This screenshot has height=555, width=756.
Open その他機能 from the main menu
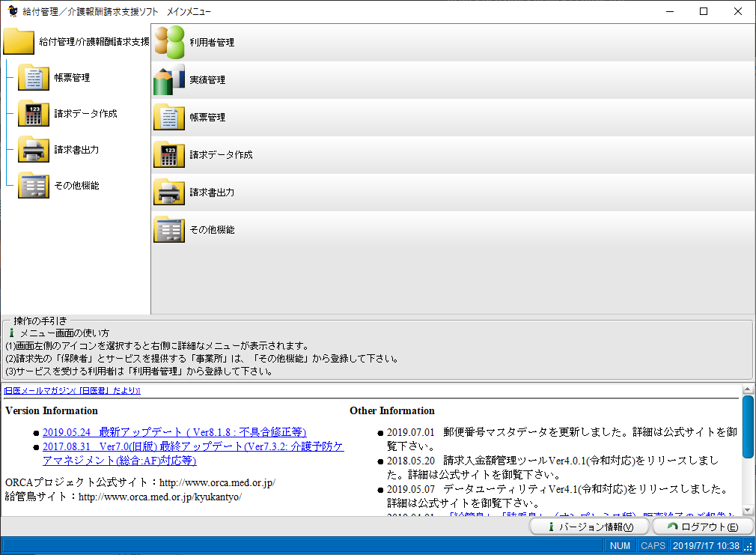(x=210, y=230)
